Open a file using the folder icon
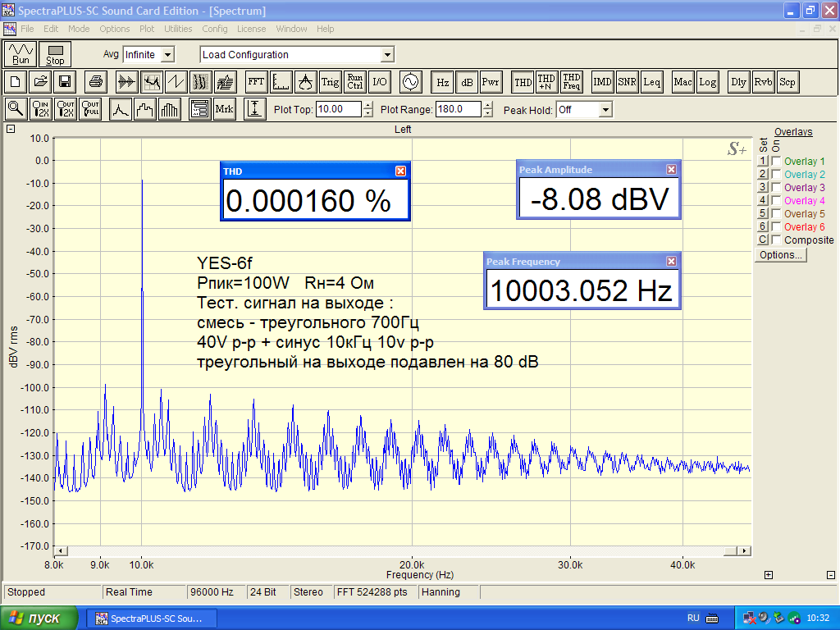The width and height of the screenshot is (840, 630). point(40,82)
